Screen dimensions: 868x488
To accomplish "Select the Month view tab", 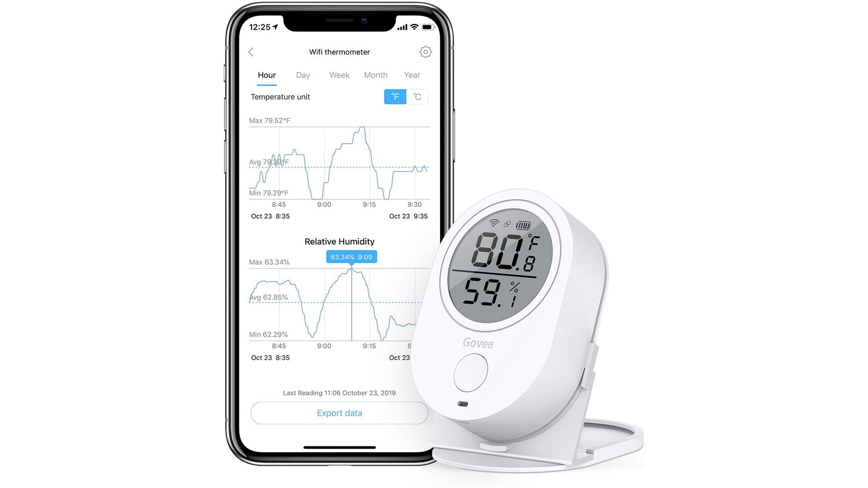I will [x=375, y=75].
